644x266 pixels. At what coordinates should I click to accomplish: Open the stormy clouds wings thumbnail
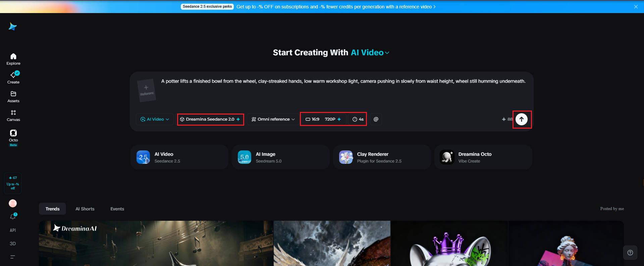332,243
